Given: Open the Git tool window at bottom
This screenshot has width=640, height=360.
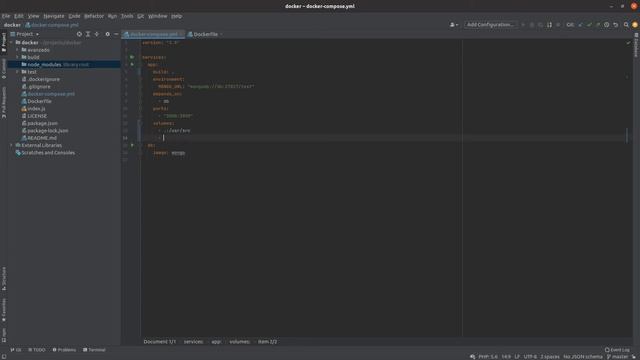Looking at the screenshot, I should coord(16,350).
